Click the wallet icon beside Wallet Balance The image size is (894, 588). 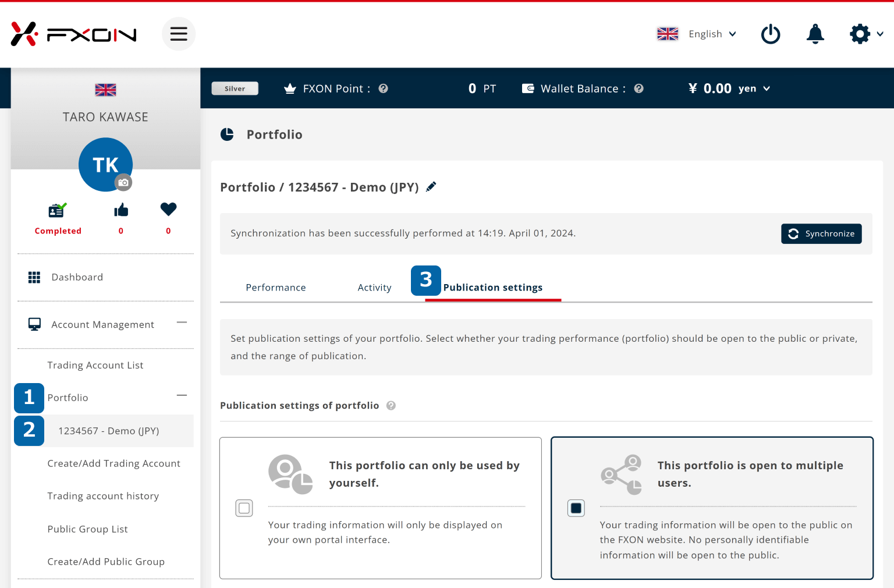pyautogui.click(x=528, y=88)
